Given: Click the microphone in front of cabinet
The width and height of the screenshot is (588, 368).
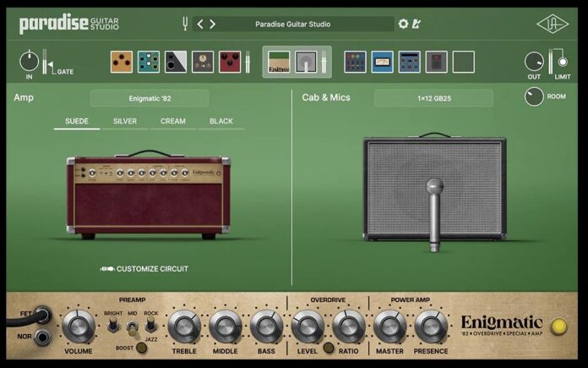Looking at the screenshot, I should point(434,215).
